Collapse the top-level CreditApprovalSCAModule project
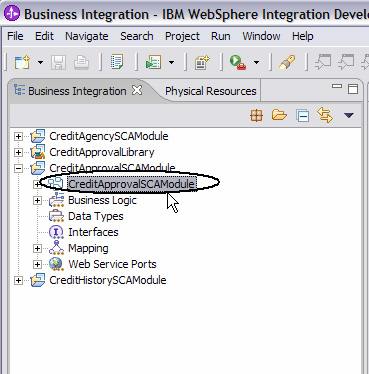This screenshot has width=369, height=374. point(18,168)
